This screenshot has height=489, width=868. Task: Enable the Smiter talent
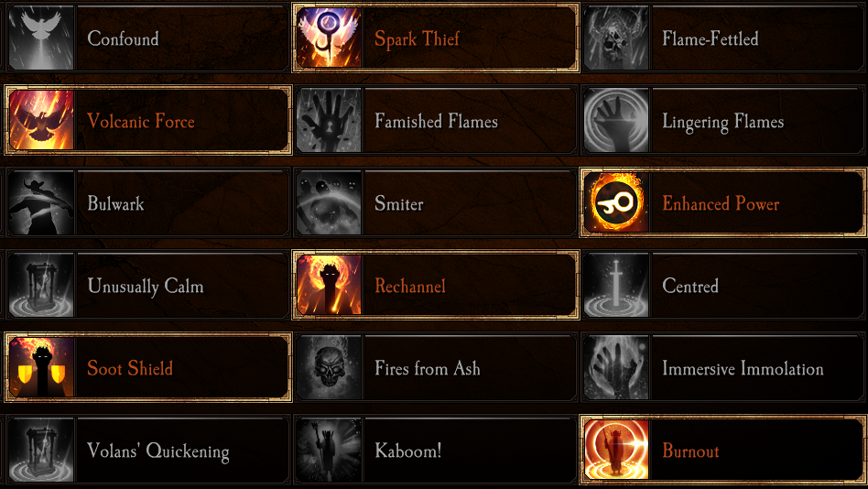click(x=436, y=202)
